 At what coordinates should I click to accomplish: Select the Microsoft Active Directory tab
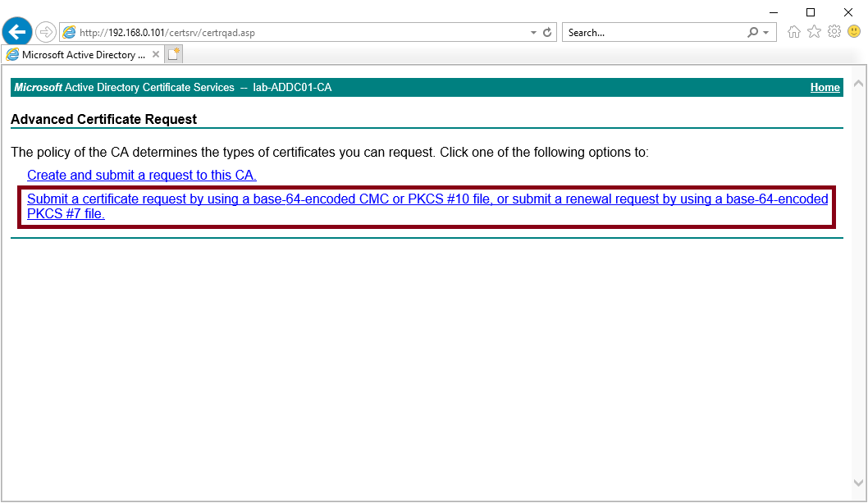(83, 55)
